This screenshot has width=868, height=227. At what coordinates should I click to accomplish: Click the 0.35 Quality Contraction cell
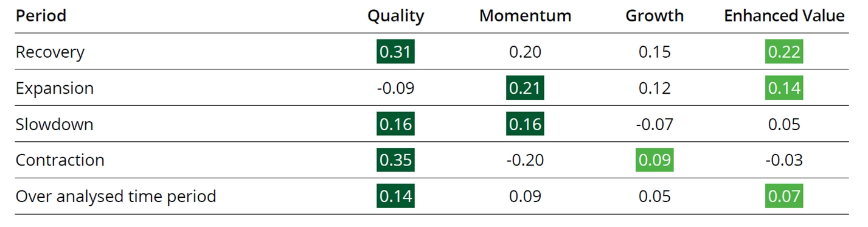tap(395, 161)
